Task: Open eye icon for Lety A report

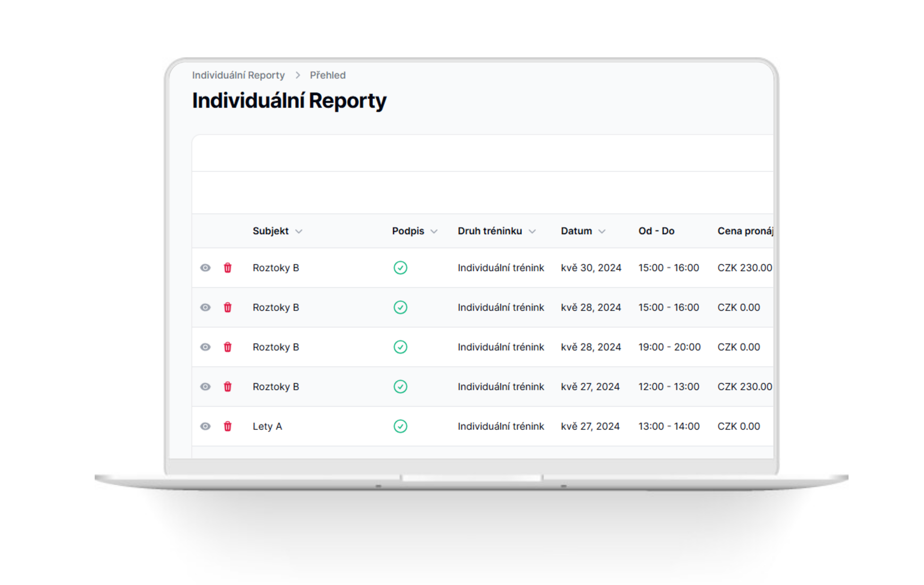Action: coord(205,426)
